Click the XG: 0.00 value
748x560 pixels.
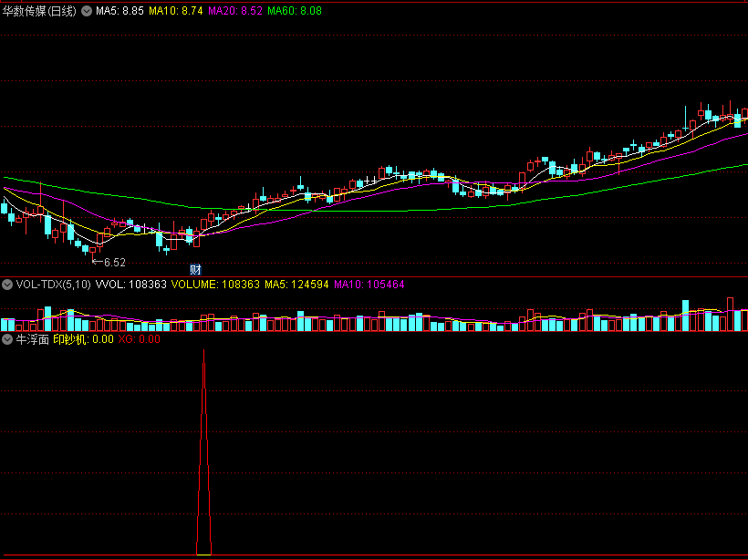[140, 339]
